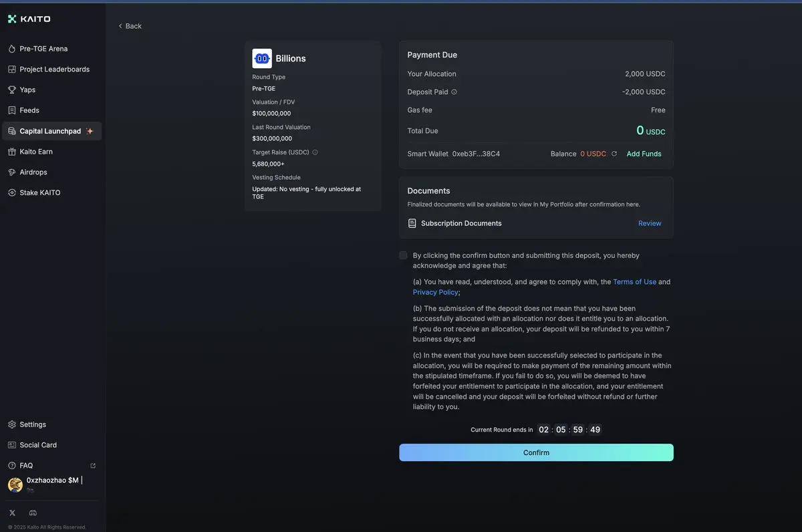Click the FAQ external link icon
Screen dimensions: 802x532
coord(93,466)
